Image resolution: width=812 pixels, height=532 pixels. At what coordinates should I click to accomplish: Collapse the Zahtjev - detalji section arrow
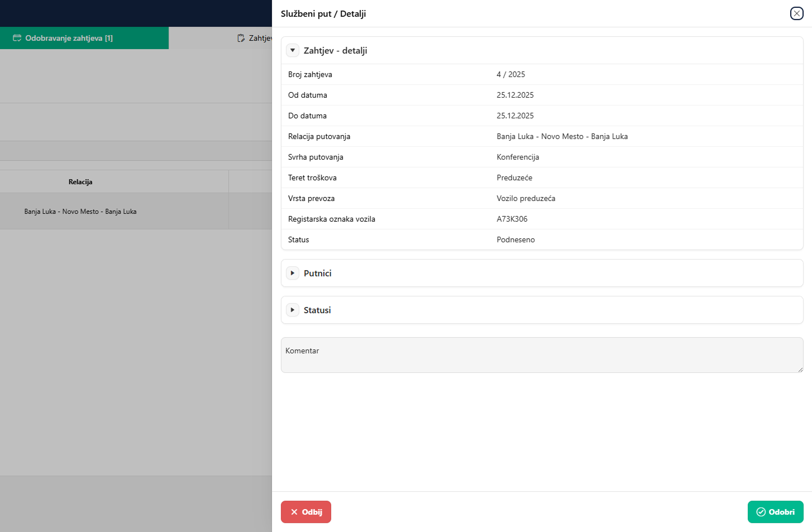click(293, 50)
